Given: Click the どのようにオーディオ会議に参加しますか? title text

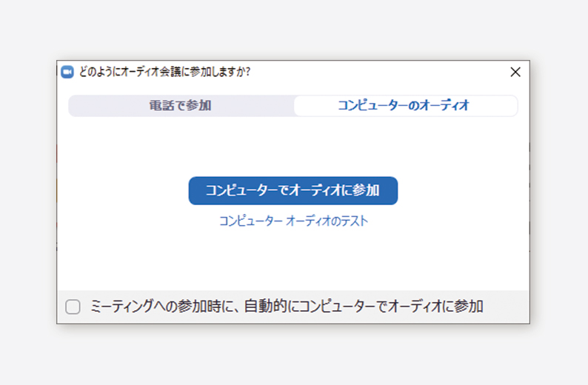Looking at the screenshot, I should click(164, 72).
